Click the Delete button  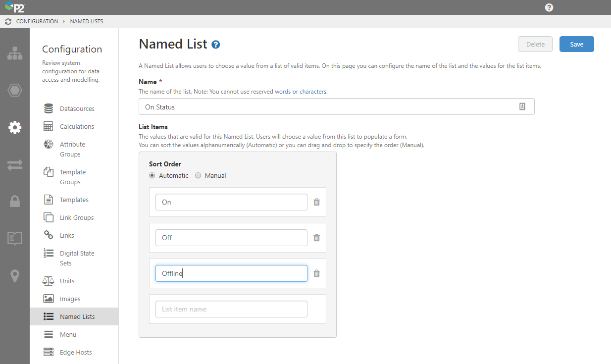(535, 44)
